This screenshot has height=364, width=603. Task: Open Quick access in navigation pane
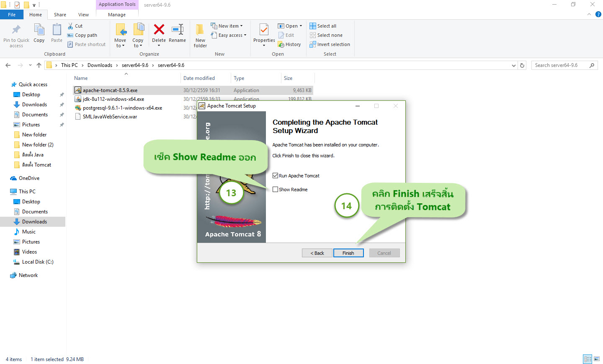click(x=33, y=85)
